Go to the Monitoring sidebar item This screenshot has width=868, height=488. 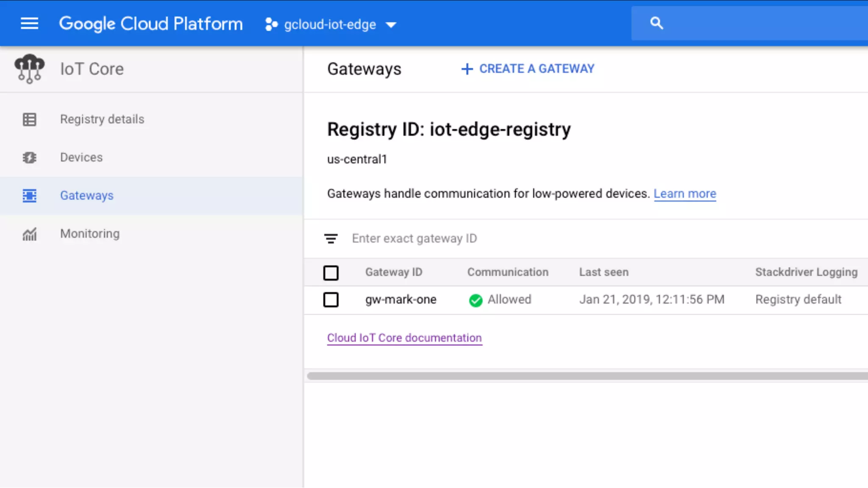(x=90, y=234)
